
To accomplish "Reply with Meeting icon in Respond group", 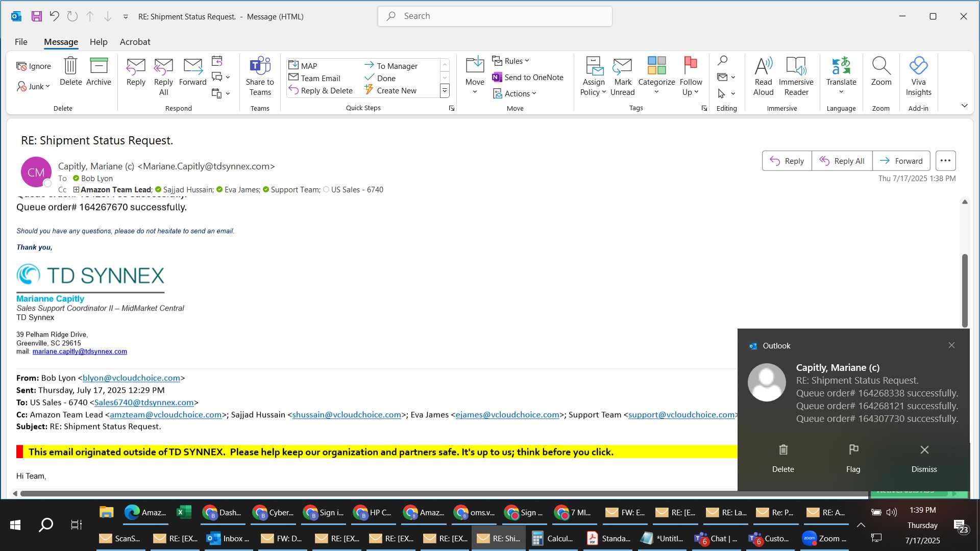I will tap(217, 61).
